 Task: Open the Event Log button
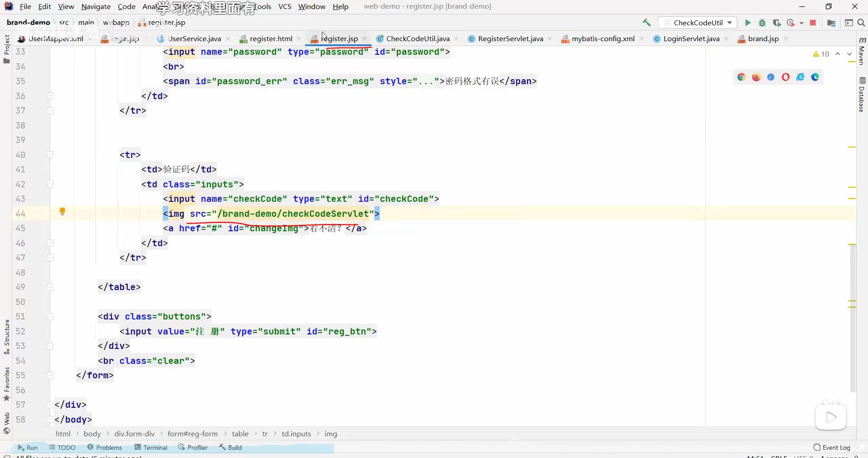(832, 448)
